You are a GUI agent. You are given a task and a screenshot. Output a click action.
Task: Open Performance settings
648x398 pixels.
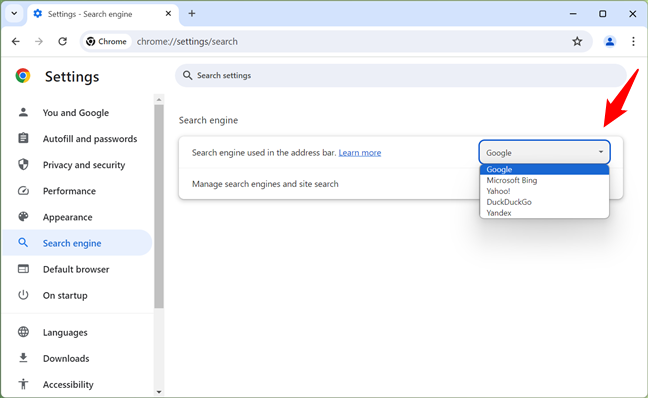click(77, 191)
